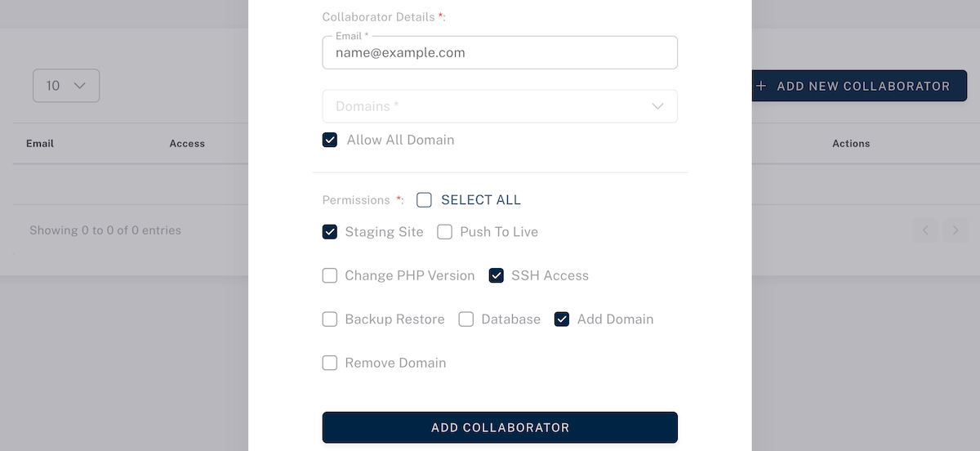The height and width of the screenshot is (451, 980).
Task: Go to next page arrow
Action: click(955, 230)
